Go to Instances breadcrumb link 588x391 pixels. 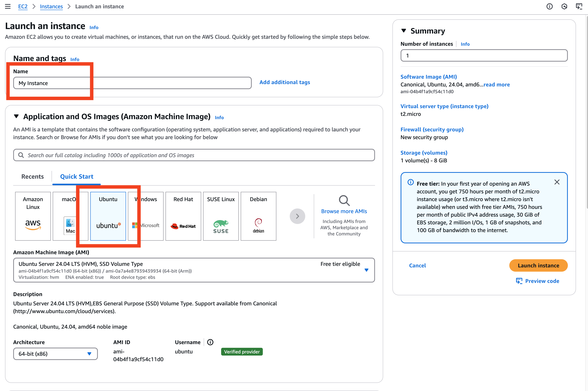(51, 6)
